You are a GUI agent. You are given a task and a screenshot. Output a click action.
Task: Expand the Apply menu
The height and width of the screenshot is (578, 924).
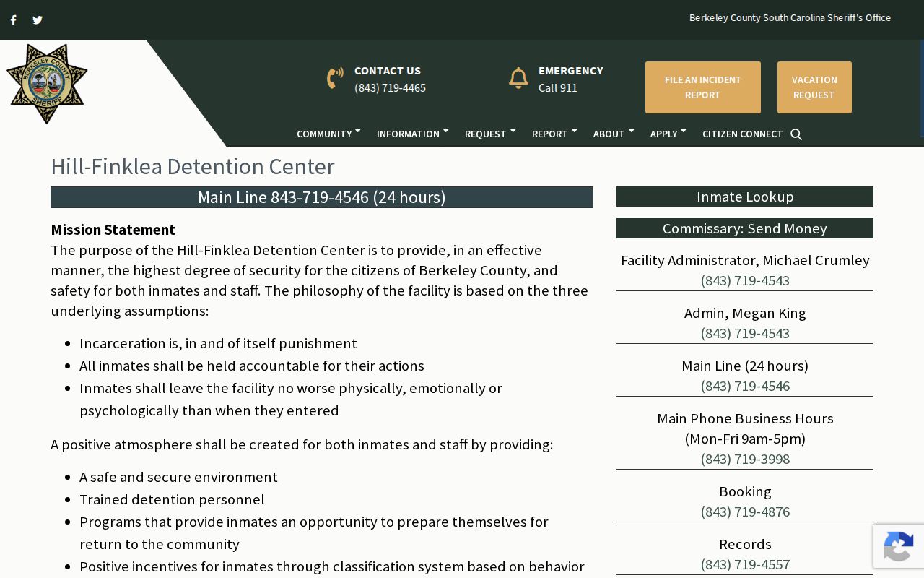pos(668,134)
